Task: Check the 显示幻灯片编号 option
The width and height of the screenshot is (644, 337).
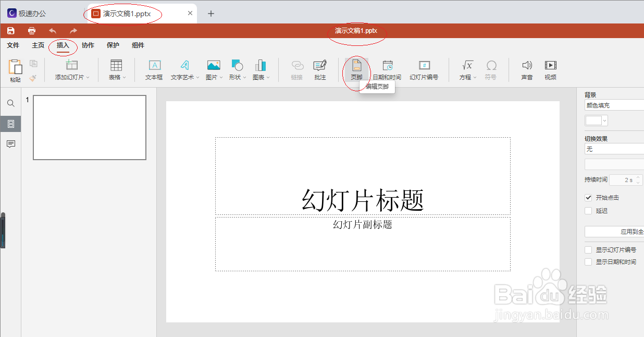Action: pyautogui.click(x=588, y=249)
